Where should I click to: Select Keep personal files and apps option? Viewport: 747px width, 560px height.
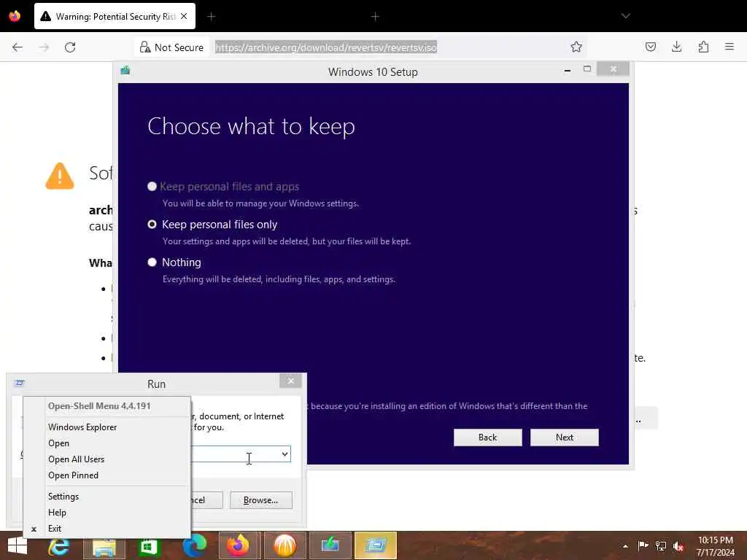click(x=223, y=187)
